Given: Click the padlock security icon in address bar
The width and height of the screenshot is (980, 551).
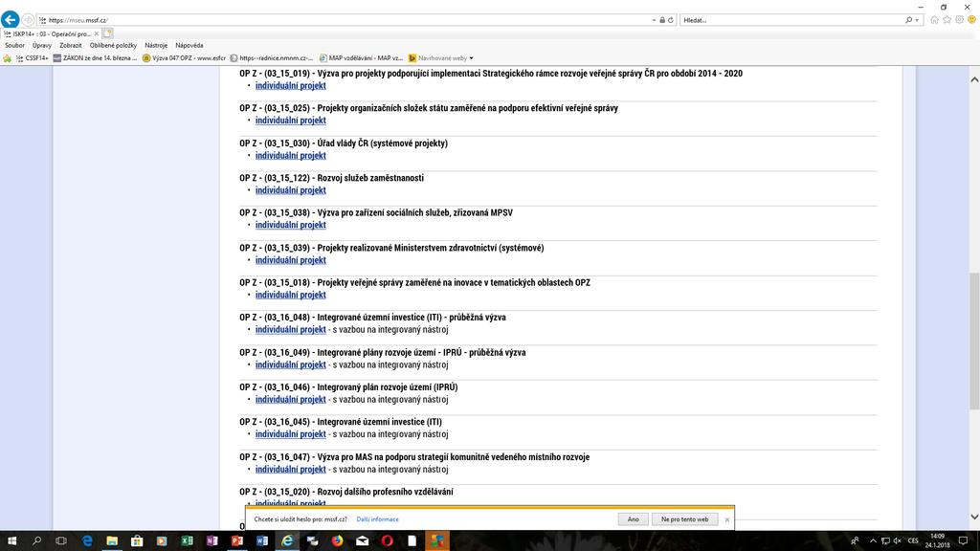Looking at the screenshot, I should [x=662, y=20].
